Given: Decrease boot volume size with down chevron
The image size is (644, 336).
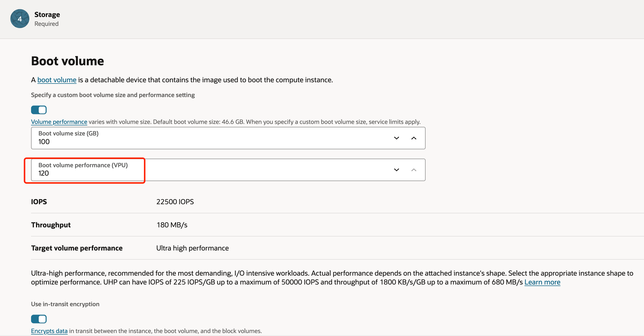Looking at the screenshot, I should click(396, 138).
